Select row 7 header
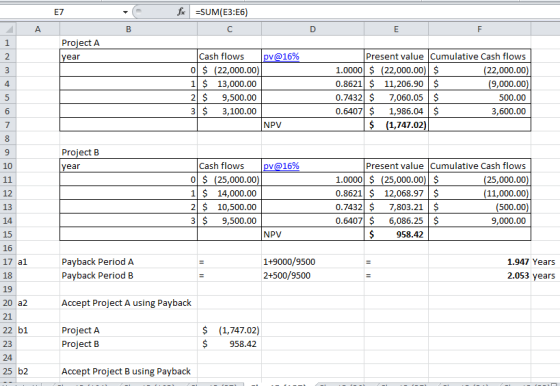This screenshot has height=386, width=560. [x=8, y=125]
